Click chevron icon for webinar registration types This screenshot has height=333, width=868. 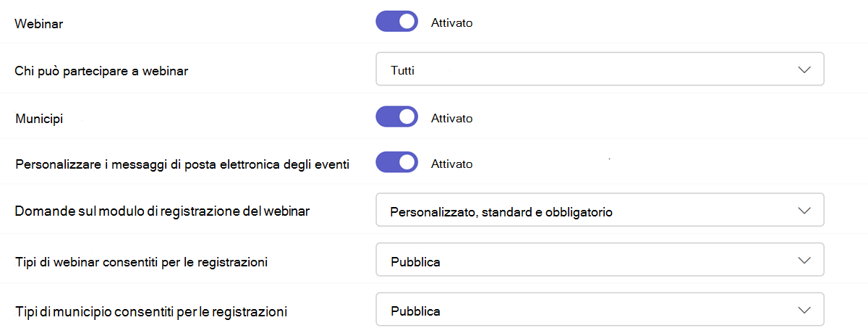[x=804, y=261]
